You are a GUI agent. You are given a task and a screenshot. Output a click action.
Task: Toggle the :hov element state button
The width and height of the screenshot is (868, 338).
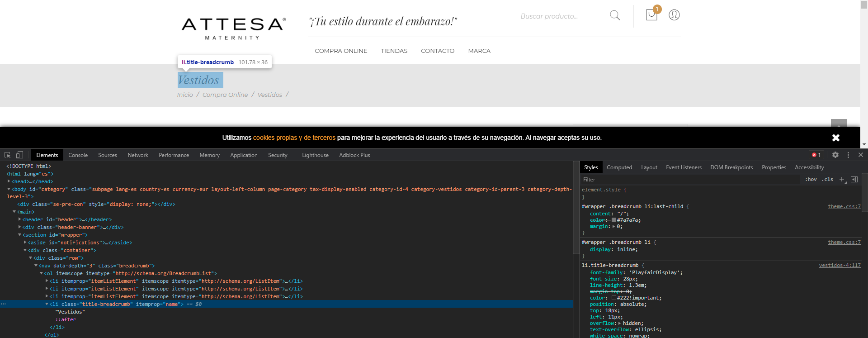point(811,179)
